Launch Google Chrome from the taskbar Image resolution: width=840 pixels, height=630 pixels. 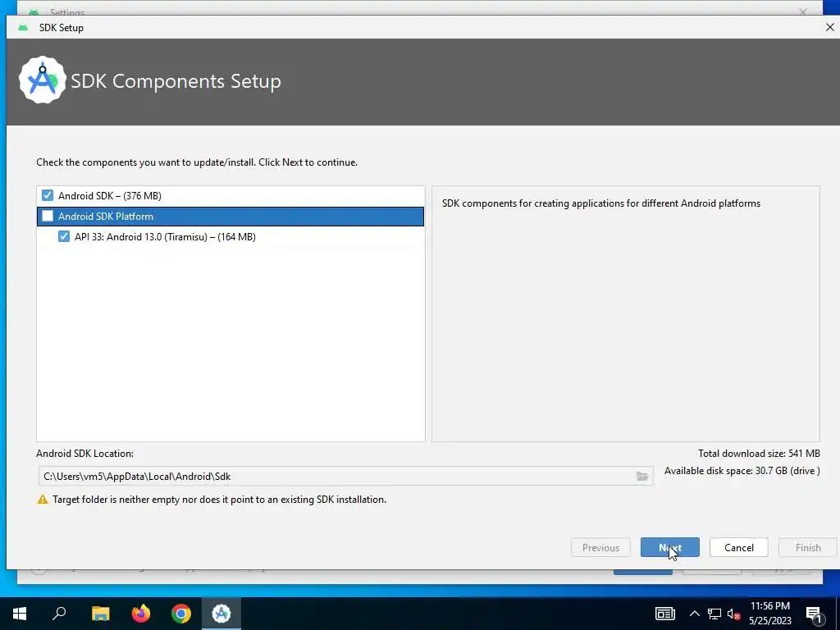[181, 614]
